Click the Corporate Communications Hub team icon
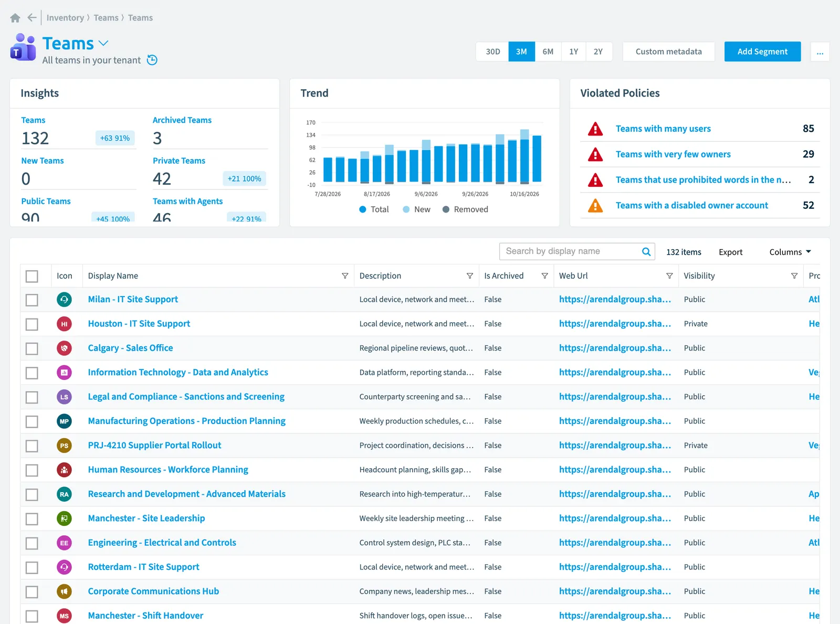 [64, 591]
